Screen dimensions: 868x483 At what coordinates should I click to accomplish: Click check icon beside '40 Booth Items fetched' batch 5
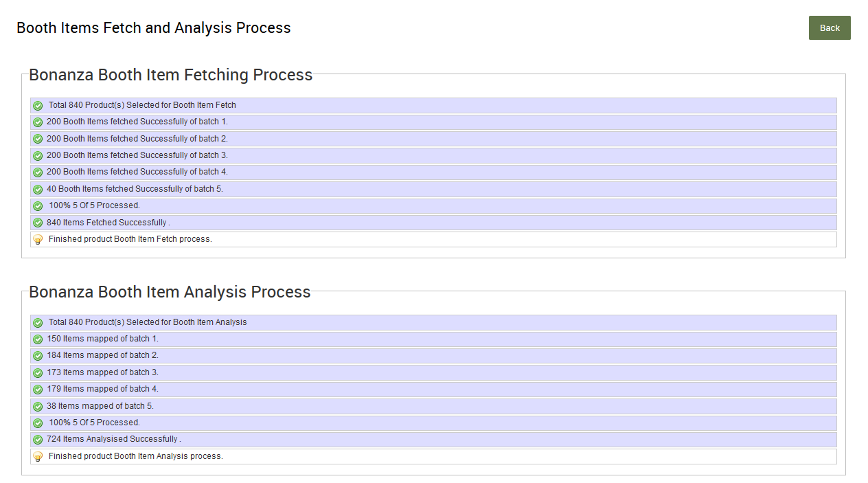(38, 190)
